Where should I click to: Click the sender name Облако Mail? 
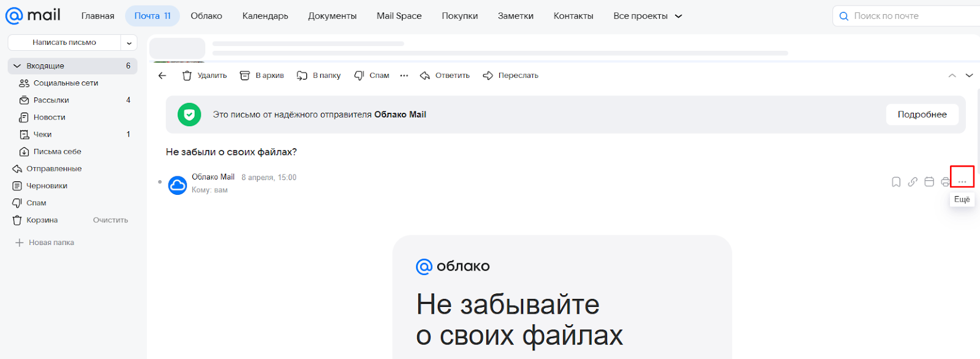[213, 177]
